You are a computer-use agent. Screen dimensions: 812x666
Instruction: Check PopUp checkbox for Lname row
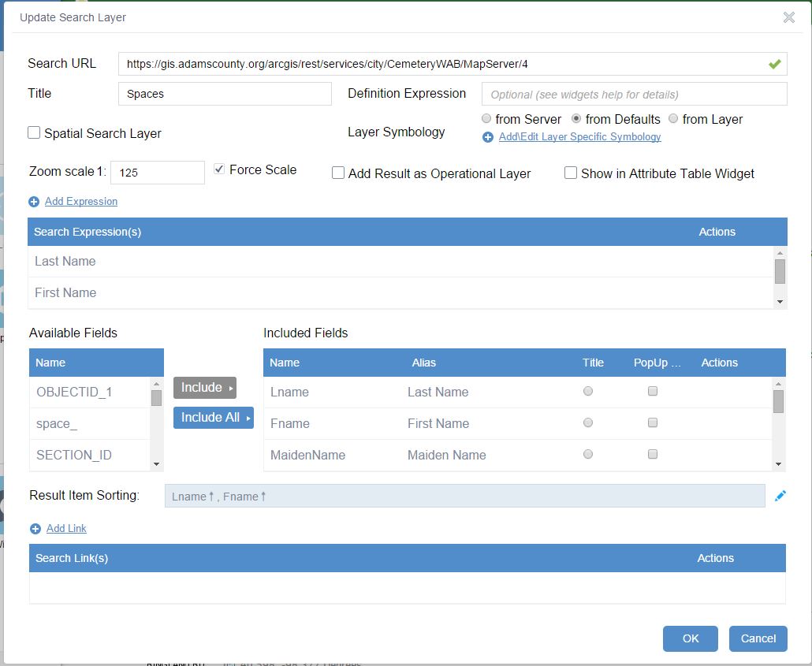point(653,391)
